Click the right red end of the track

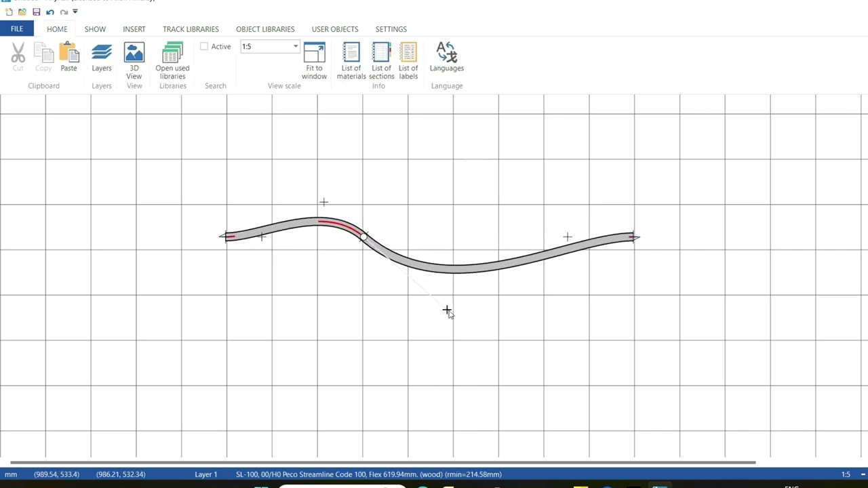pyautogui.click(x=631, y=237)
